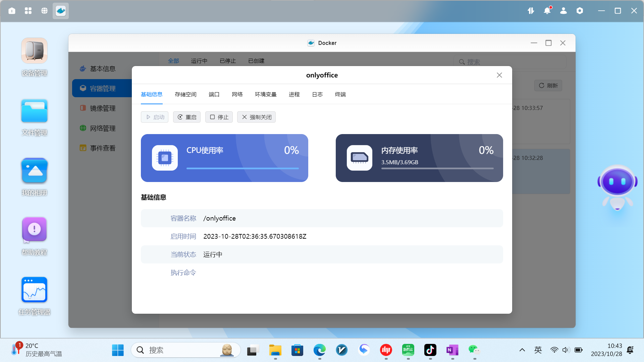Click the user account icon in top bar

tap(563, 11)
